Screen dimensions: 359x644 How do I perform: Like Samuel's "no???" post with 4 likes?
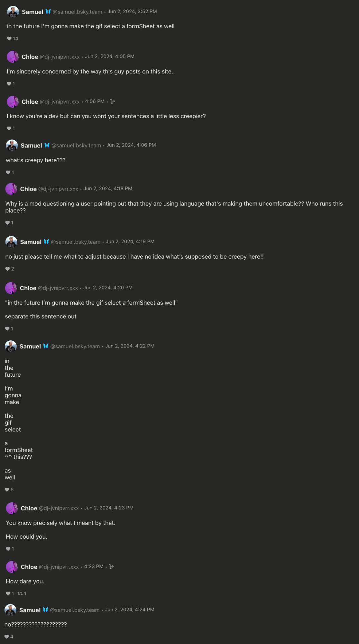[7, 637]
